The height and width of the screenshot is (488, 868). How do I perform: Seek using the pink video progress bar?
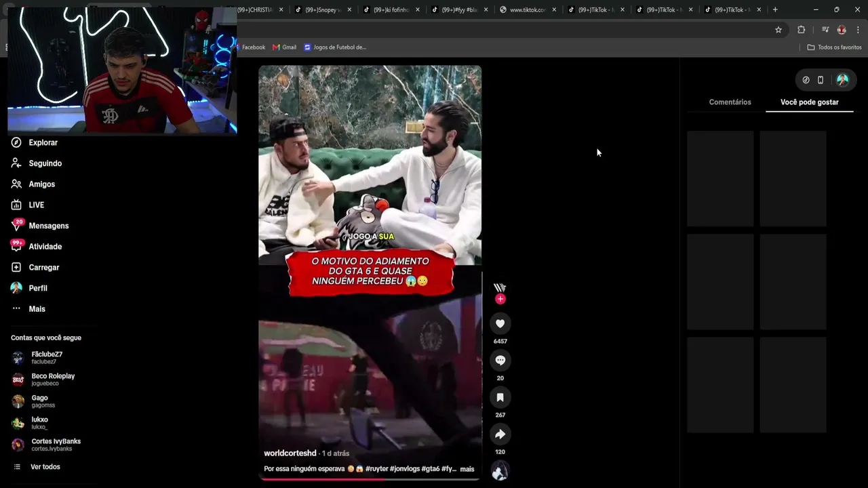tap(370, 479)
